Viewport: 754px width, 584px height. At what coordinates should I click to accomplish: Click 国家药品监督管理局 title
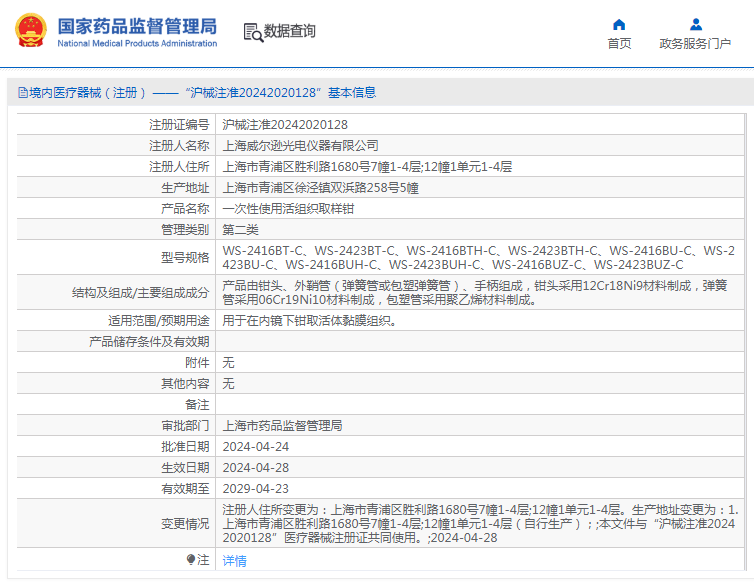click(x=138, y=26)
